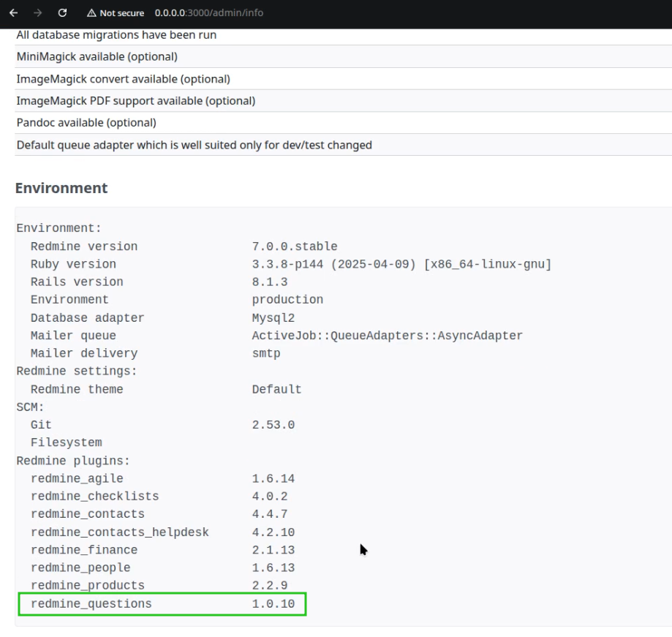
Task: Click the redmine_contacts plugin name
Action: [x=88, y=513]
